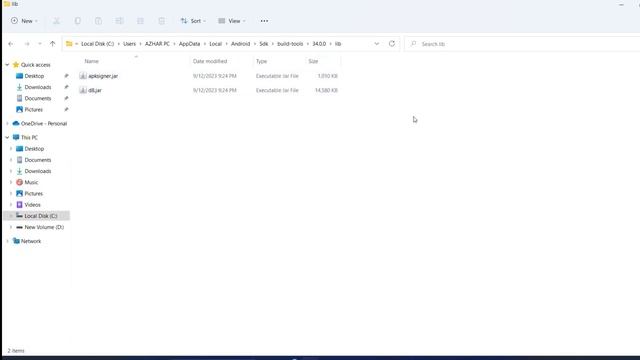Viewport: 640px width, 360px height.
Task: Refresh the folder view
Action: [392, 44]
